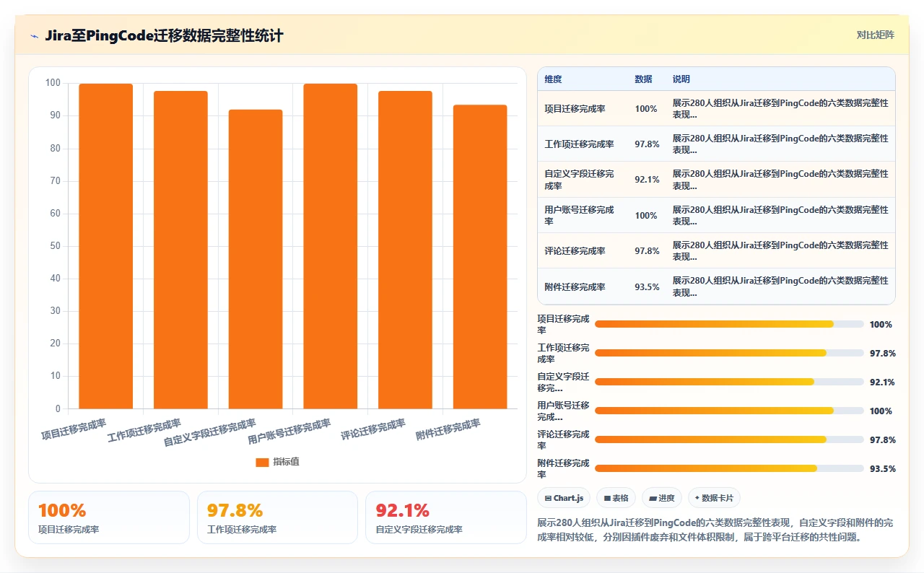Click the 附件迁移完成率 93.5% progress bar
This screenshot has width=924, height=573.
click(729, 469)
